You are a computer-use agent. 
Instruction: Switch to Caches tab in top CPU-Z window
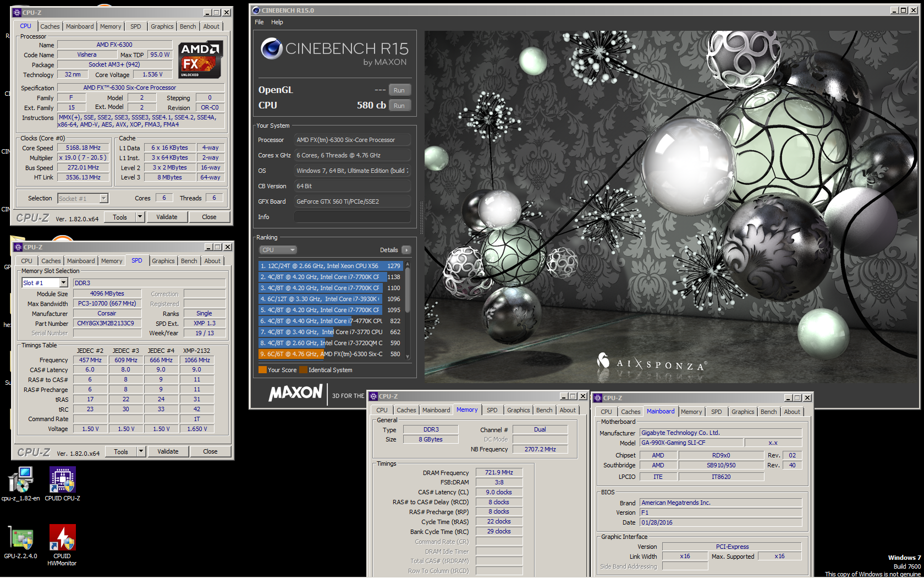point(50,26)
